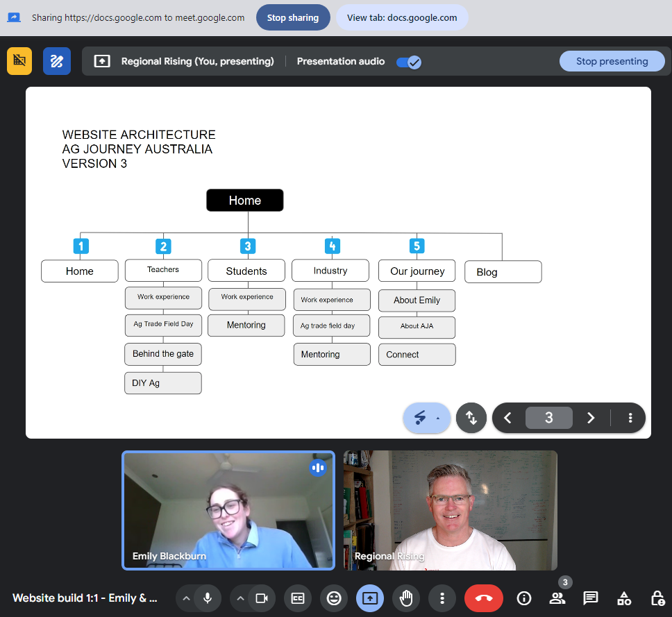Click the yellow slides-off icon button
This screenshot has height=617, width=672.
(19, 61)
